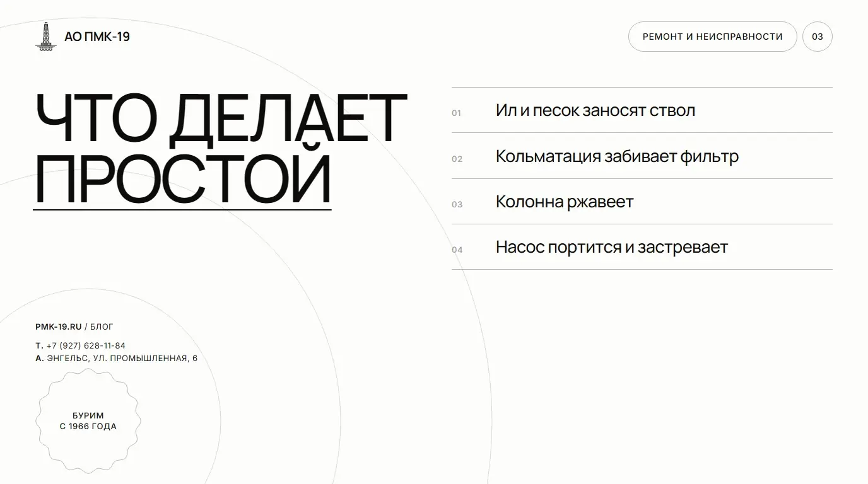The image size is (868, 484).
Task: Click the phone number +7 (927) 628-11-84
Action: [86, 345]
